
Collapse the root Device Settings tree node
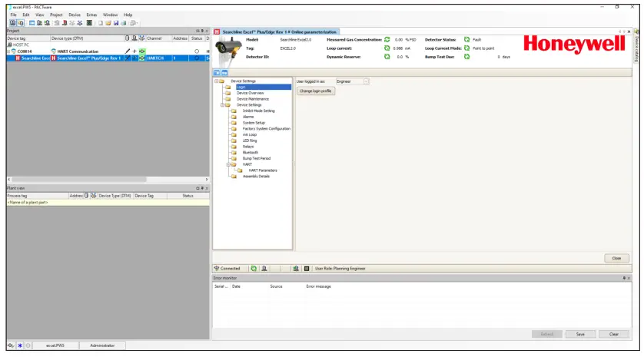click(217, 81)
